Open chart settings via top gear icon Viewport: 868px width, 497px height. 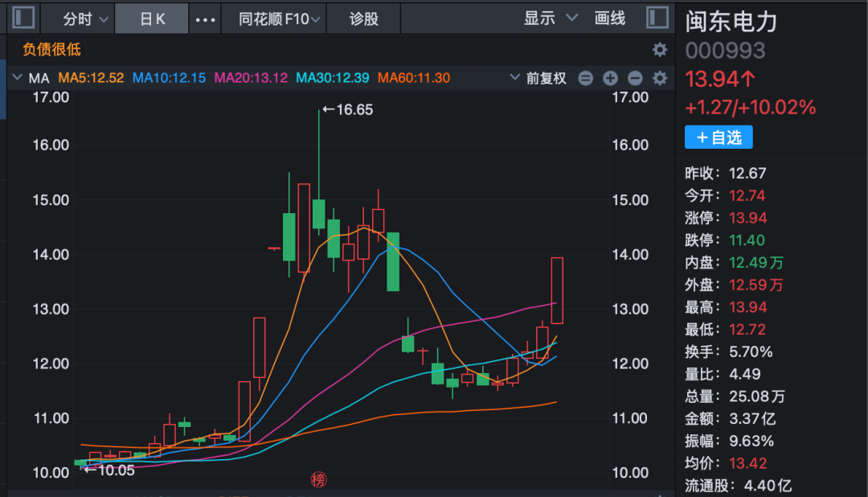[660, 49]
